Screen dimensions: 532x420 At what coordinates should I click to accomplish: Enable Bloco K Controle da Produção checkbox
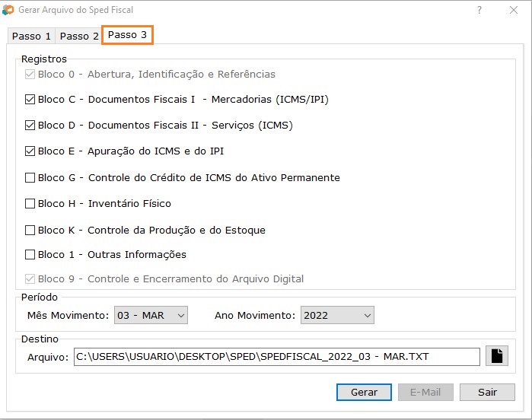click(30, 230)
